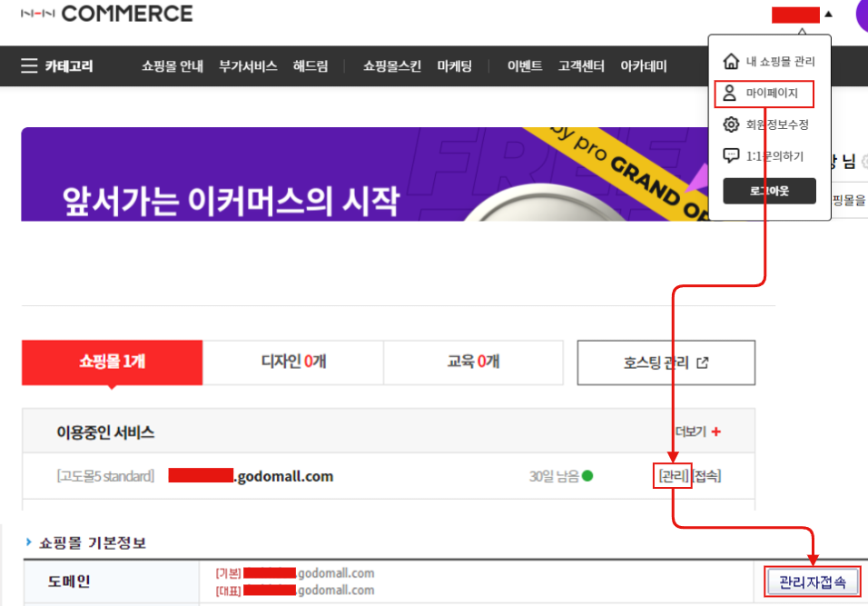Select 마이페이지 in account menu
Image resolution: width=868 pixels, height=606 pixels.
tap(772, 93)
